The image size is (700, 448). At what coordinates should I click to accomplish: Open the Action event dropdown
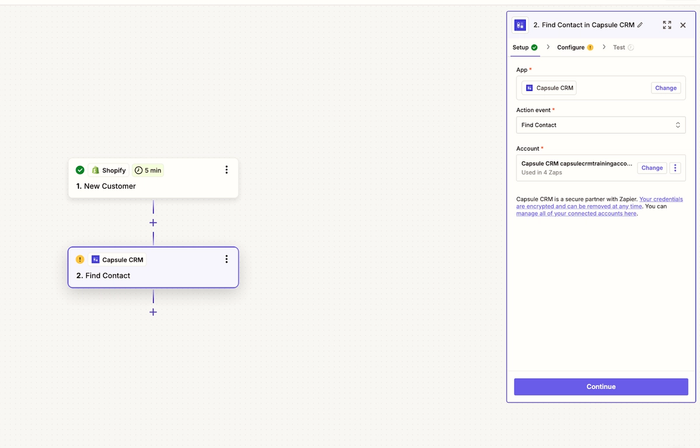coord(601,125)
